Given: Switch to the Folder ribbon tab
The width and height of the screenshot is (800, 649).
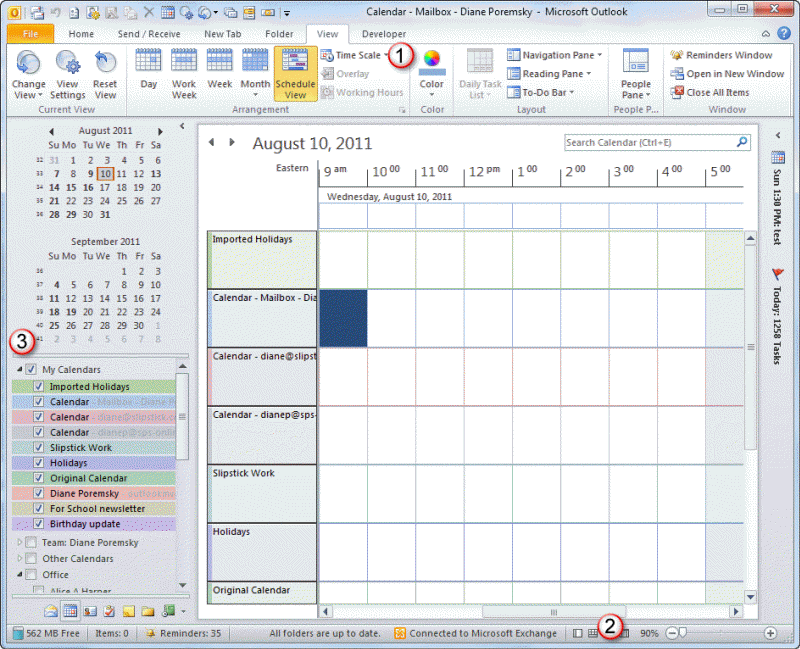Looking at the screenshot, I should tap(279, 34).
